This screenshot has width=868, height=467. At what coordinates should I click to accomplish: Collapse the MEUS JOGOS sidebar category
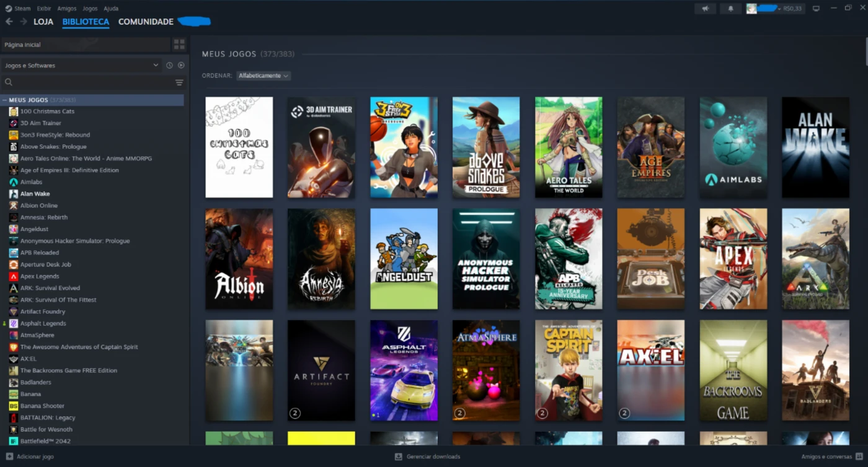pos(5,100)
